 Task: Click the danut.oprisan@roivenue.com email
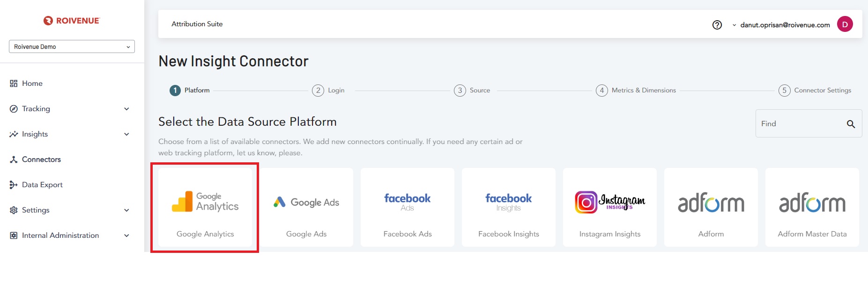(785, 25)
